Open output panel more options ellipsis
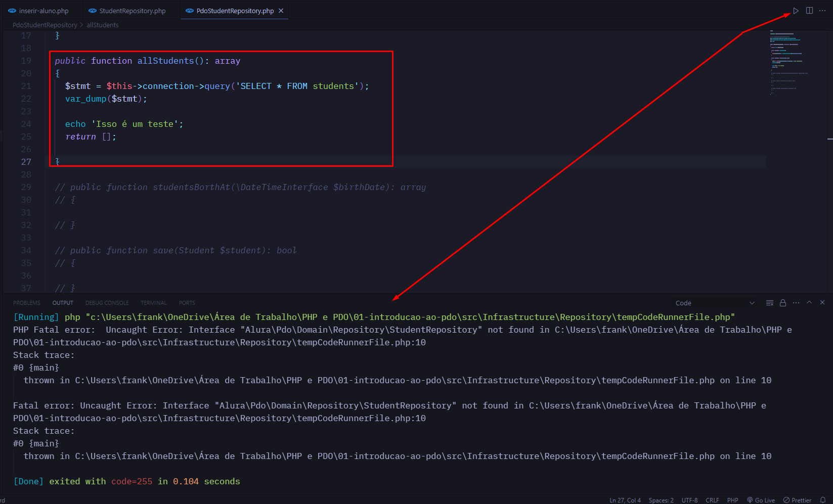The height and width of the screenshot is (504, 833). [x=796, y=303]
